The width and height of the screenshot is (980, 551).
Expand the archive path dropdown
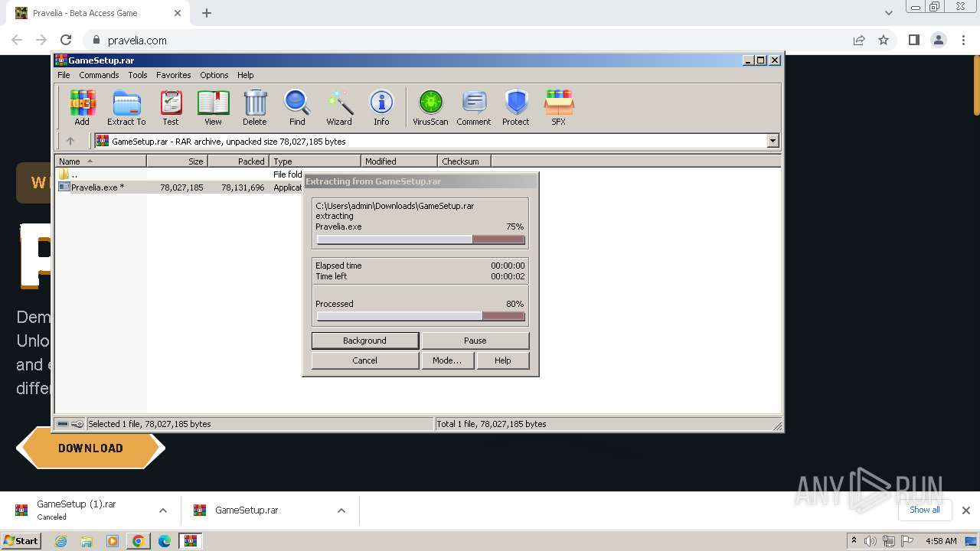click(x=773, y=141)
